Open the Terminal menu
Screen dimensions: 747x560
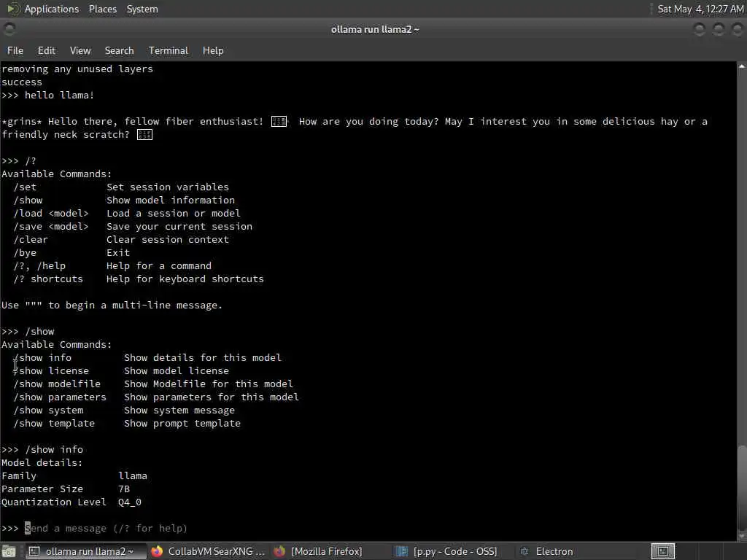click(169, 50)
